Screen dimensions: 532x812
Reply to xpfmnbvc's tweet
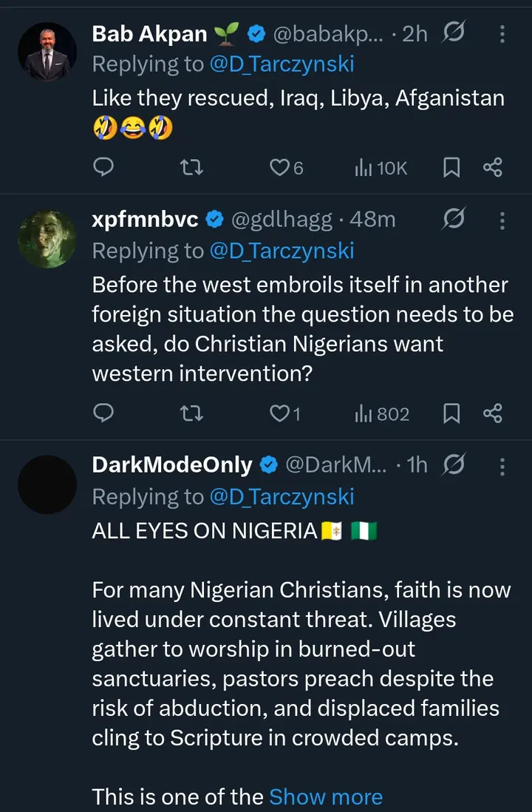(x=104, y=413)
